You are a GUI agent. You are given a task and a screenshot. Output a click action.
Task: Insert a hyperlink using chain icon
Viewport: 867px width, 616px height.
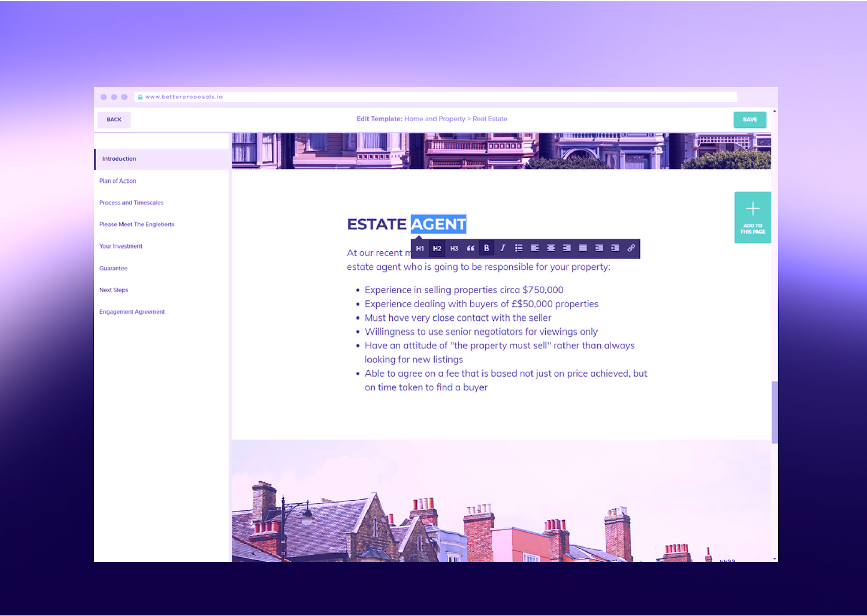point(631,249)
